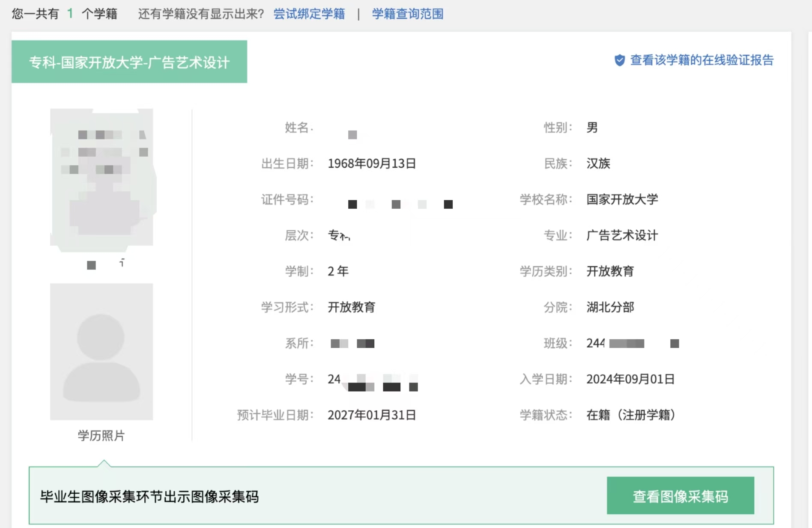
Task: Click the expected graduation date 2027年01月31日
Action: (x=372, y=415)
